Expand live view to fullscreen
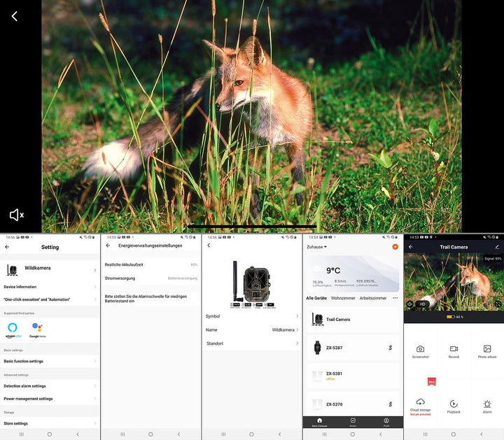The width and height of the screenshot is (504, 440). [498, 304]
